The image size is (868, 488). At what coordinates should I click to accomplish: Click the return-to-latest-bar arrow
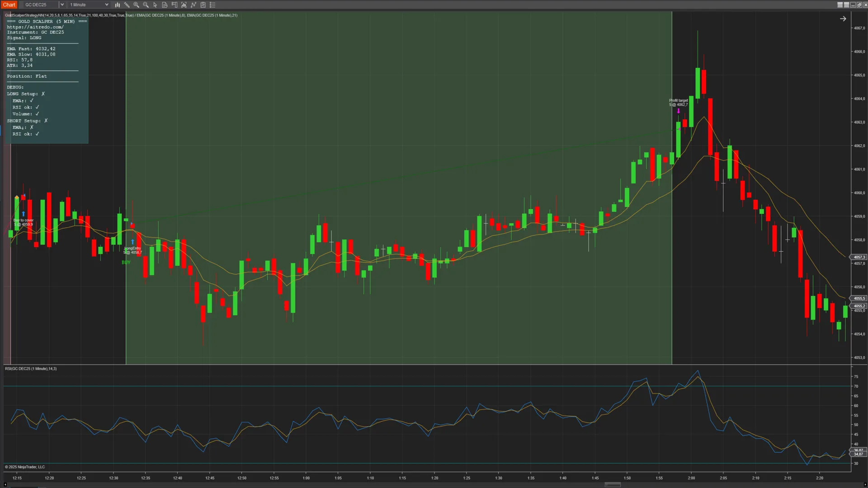coord(843,19)
